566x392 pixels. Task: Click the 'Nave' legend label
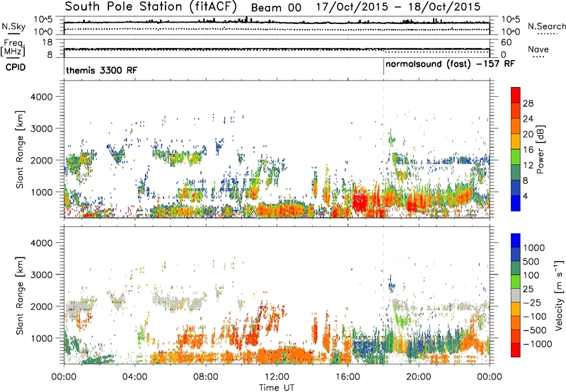pyautogui.click(x=538, y=49)
